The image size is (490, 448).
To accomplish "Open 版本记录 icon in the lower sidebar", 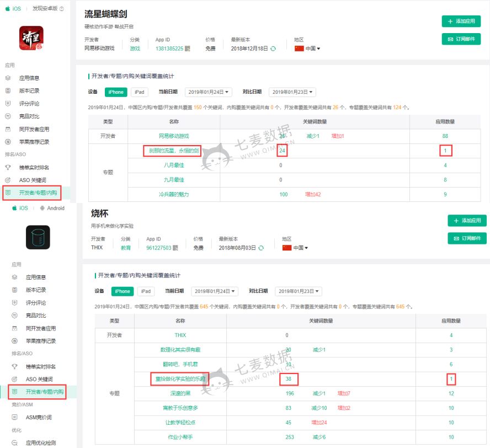I will click(14, 290).
